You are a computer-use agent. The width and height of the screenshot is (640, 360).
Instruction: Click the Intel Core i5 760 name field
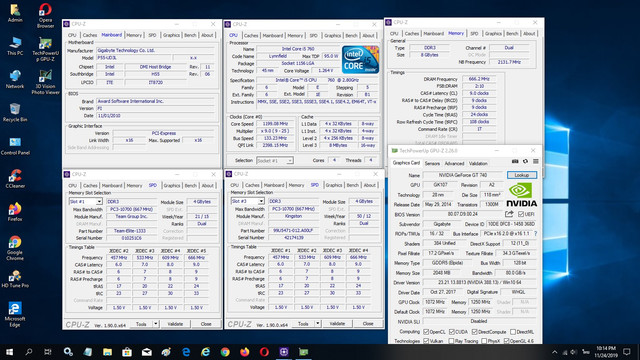pos(298,49)
